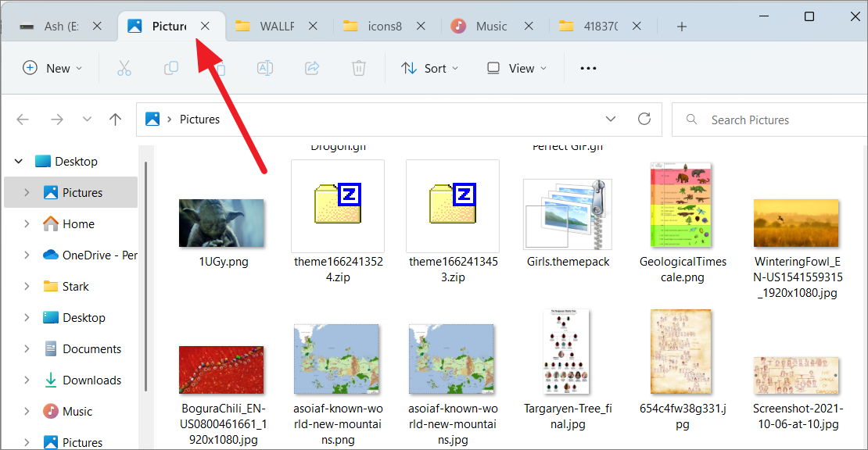Click Pictures breadcrumb in address bar

tap(199, 120)
